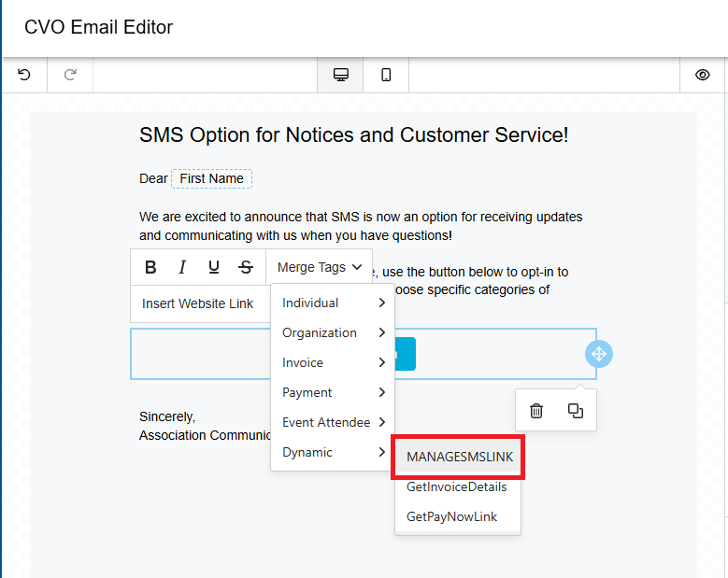Screen dimensions: 728x578
Task: Toggle strikethrough formatting
Action: pyautogui.click(x=246, y=267)
